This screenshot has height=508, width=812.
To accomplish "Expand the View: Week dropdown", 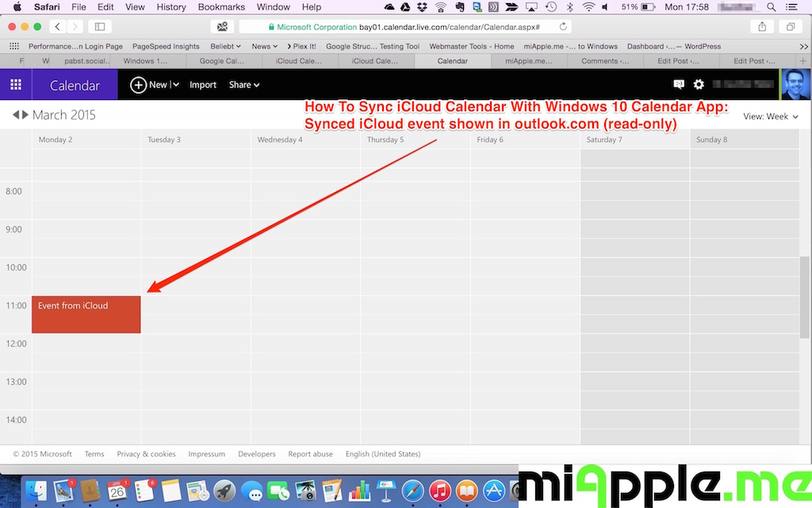I will [771, 117].
